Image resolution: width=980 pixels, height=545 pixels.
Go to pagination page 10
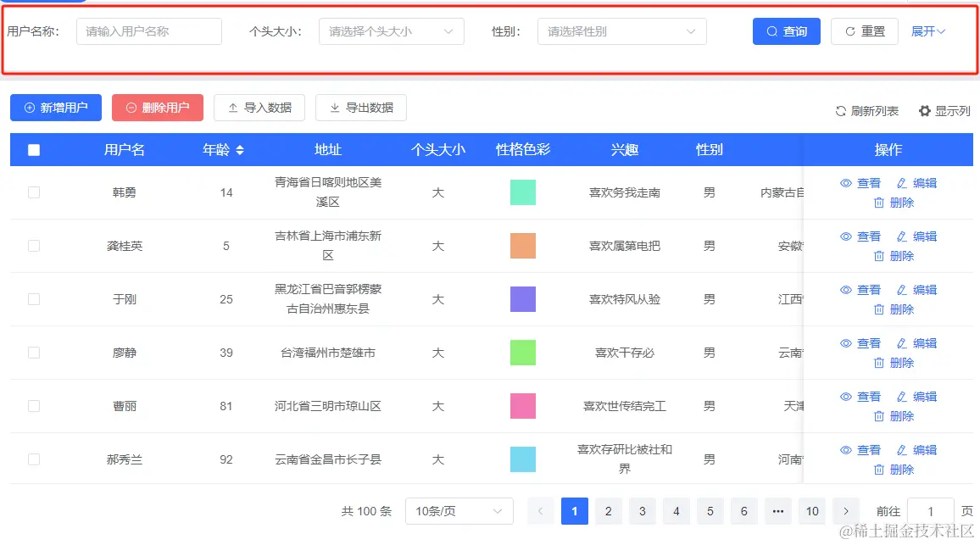pos(812,511)
